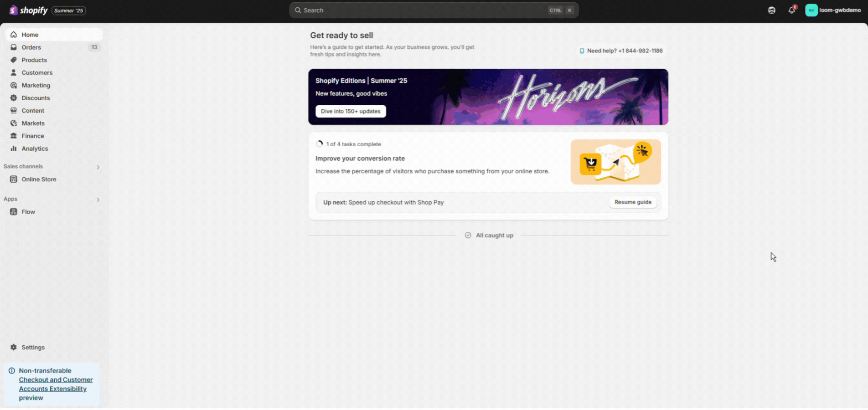Click the Discounts percent icon in the sidebar
The height and width of the screenshot is (410, 868).
pyautogui.click(x=14, y=98)
